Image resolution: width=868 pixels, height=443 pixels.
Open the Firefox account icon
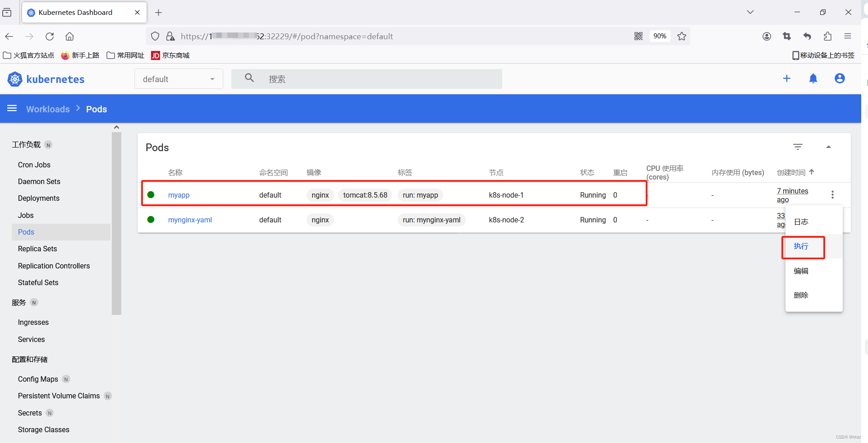pyautogui.click(x=767, y=36)
